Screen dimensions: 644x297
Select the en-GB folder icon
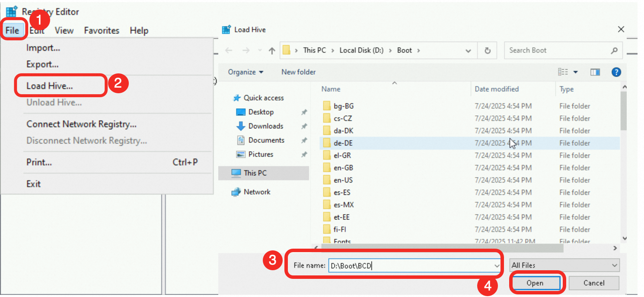coord(327,168)
